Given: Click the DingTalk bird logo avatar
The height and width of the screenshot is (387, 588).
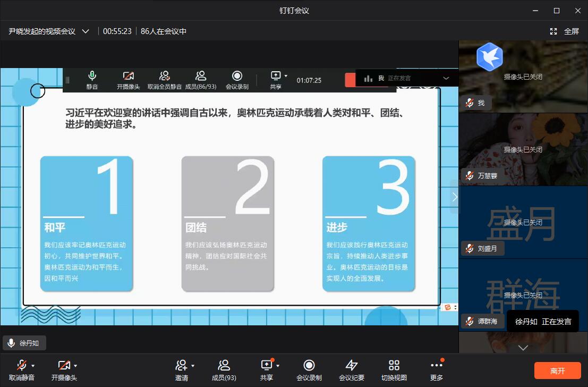Looking at the screenshot, I should pyautogui.click(x=489, y=57).
